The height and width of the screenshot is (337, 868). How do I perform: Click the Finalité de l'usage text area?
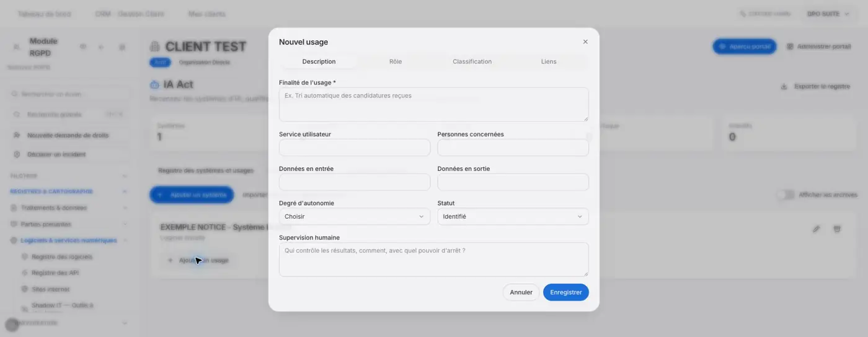pos(433,104)
